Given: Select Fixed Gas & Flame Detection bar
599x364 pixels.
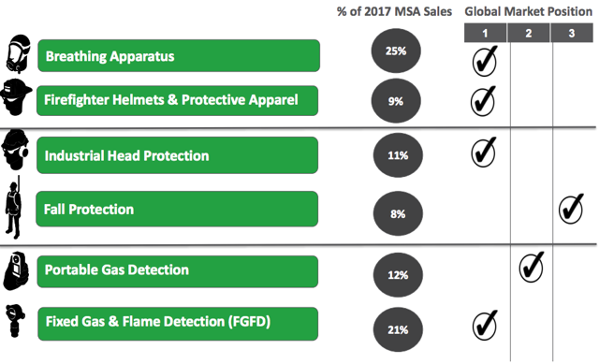Looking at the screenshot, I should (x=178, y=324).
